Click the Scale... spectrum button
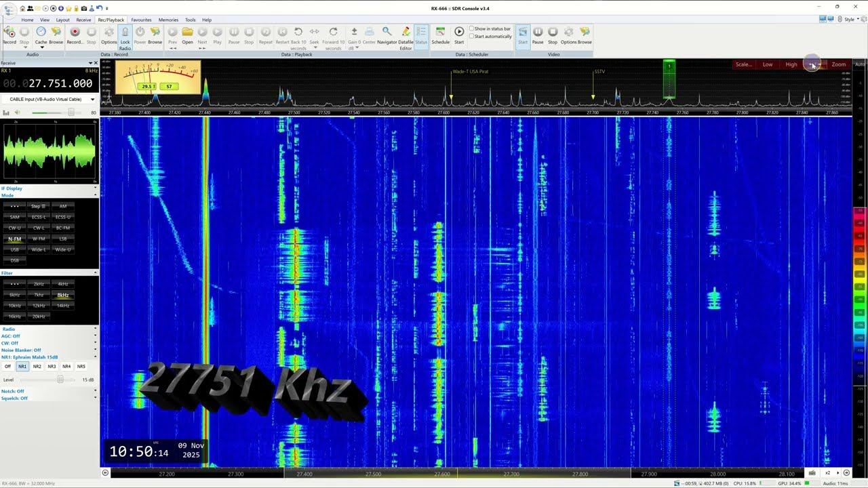 pyautogui.click(x=744, y=64)
